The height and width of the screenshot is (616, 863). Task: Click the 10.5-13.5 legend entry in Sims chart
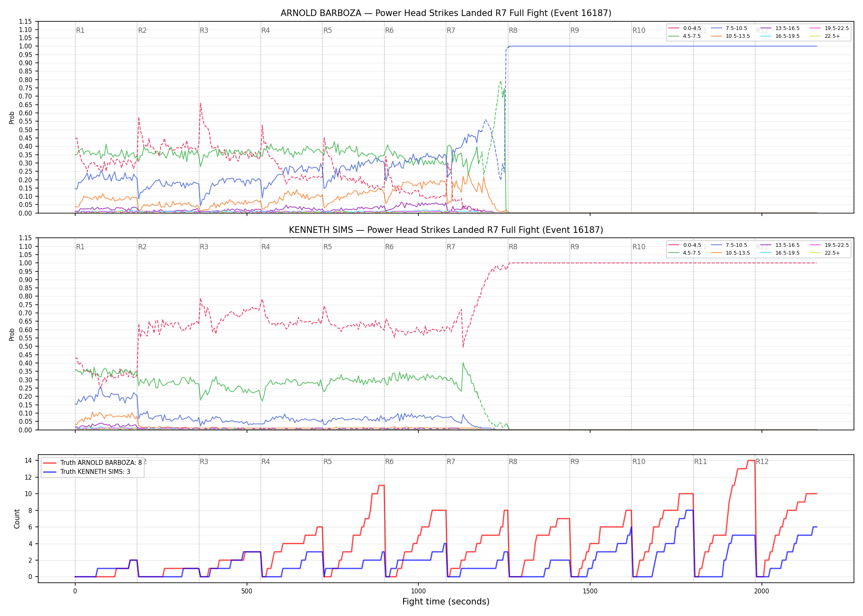[x=730, y=253]
